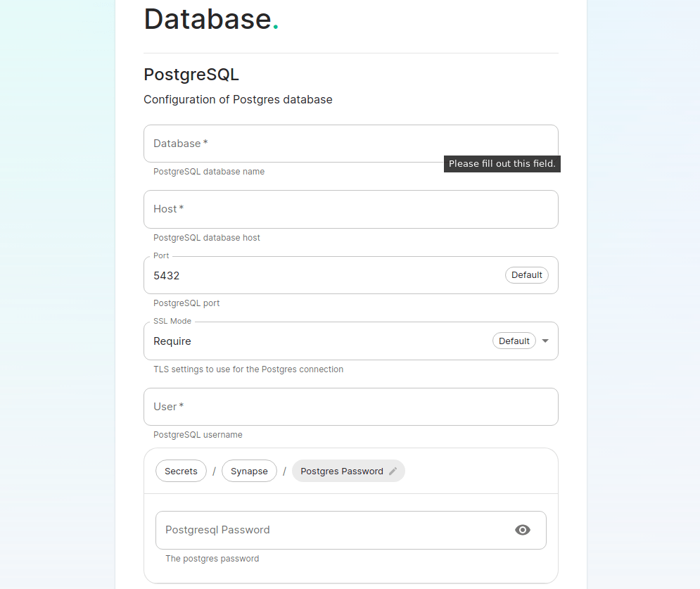700x589 pixels.
Task: Select the Require value in SSL Mode
Action: [172, 341]
